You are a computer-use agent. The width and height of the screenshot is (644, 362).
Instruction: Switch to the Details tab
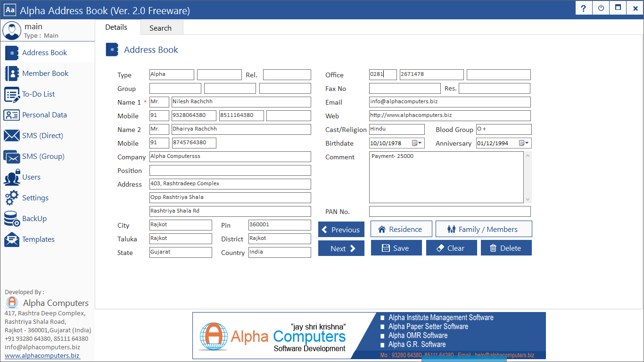point(116,27)
